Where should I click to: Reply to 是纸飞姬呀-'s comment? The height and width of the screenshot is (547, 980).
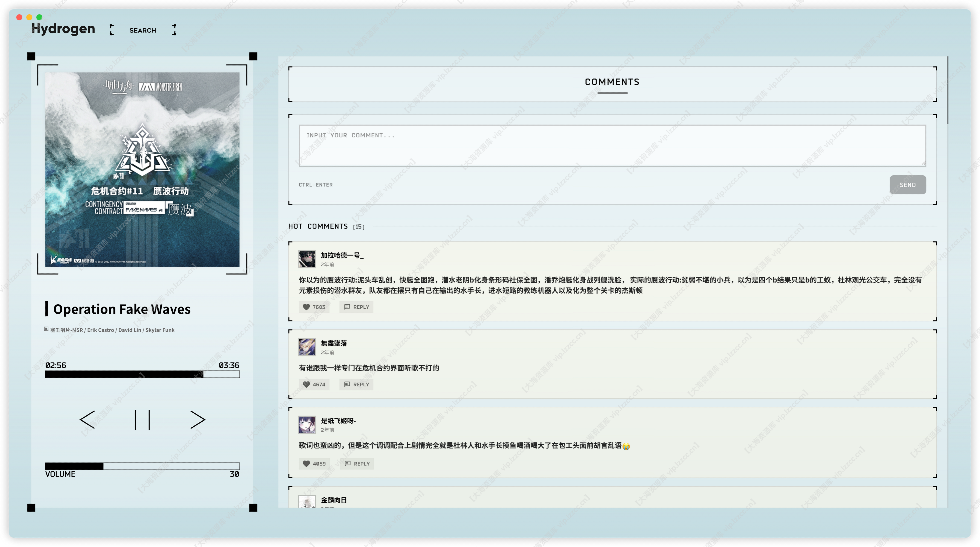click(357, 464)
